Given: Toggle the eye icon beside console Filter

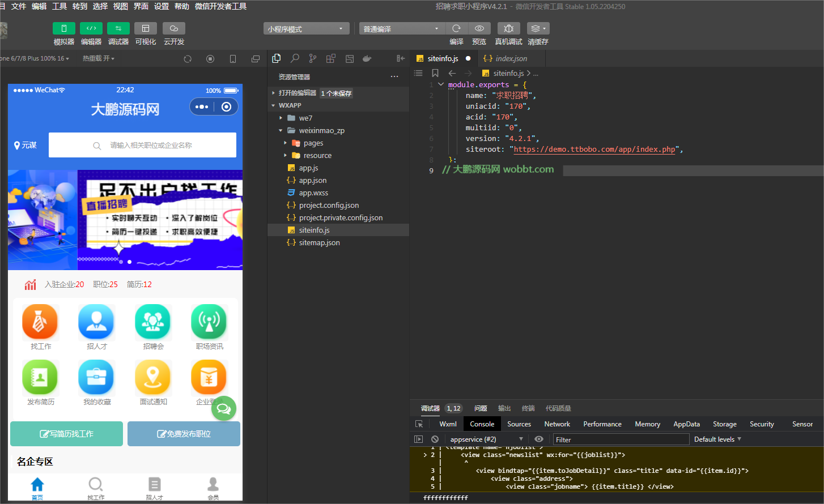Looking at the screenshot, I should [539, 439].
